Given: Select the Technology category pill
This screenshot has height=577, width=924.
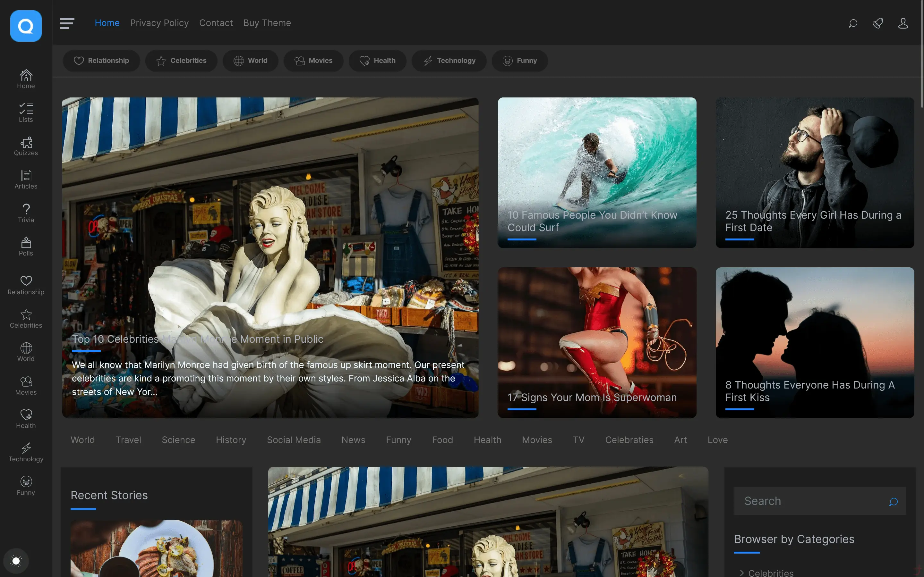Looking at the screenshot, I should point(449,61).
